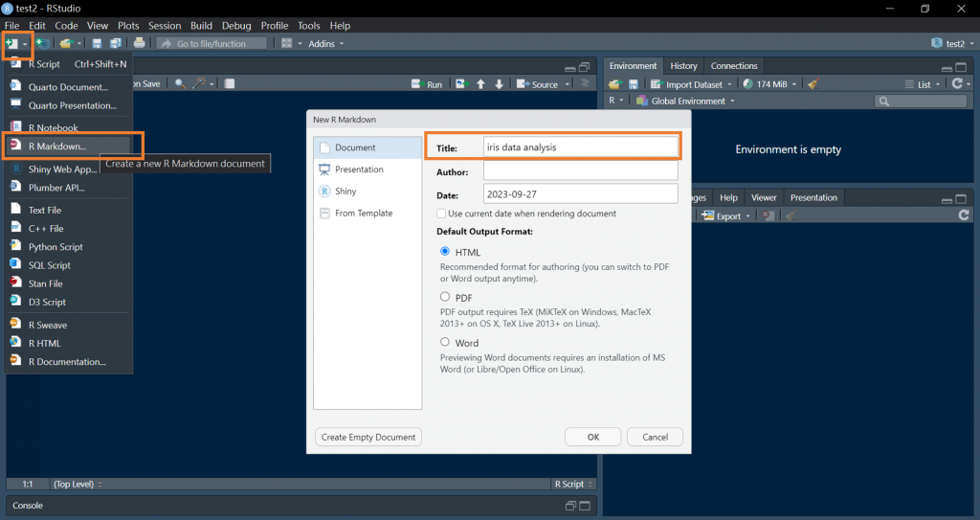Clear environment objects with broom icon
The image size is (980, 520).
(x=813, y=83)
